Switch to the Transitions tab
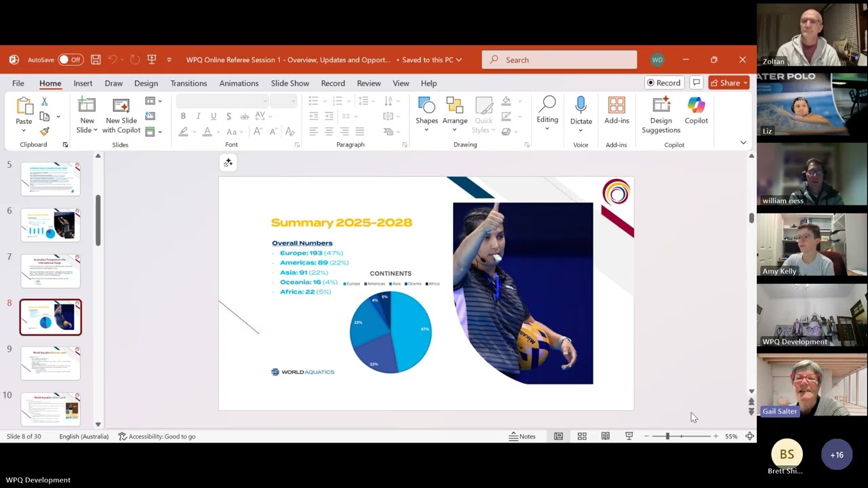This screenshot has height=488, width=868. click(189, 83)
